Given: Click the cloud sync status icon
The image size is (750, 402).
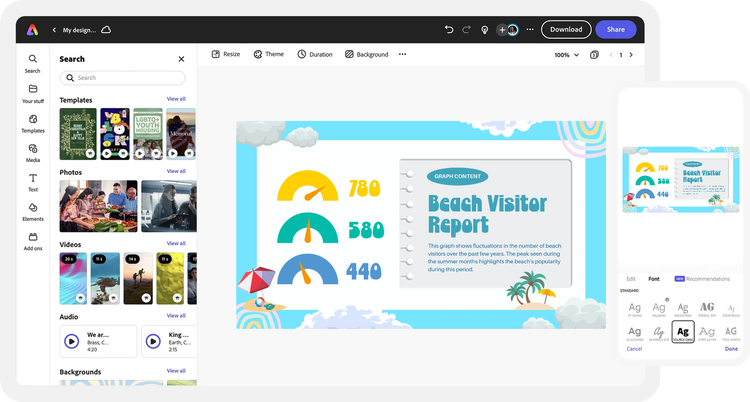Looking at the screenshot, I should coord(106,30).
